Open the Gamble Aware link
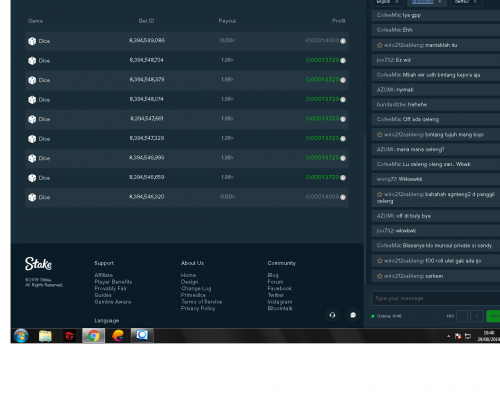 [x=113, y=302]
